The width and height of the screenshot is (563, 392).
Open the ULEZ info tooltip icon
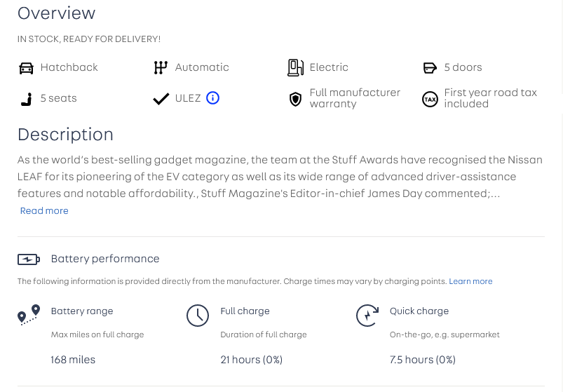pos(213,98)
